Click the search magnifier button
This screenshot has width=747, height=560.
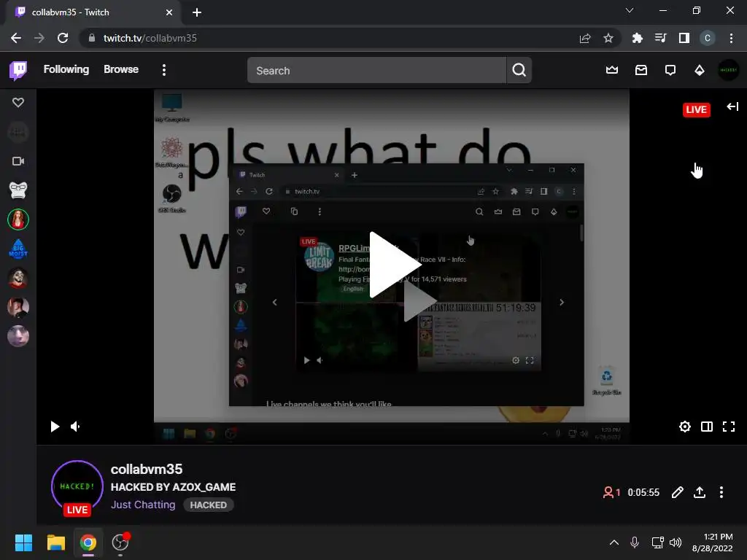coord(519,71)
